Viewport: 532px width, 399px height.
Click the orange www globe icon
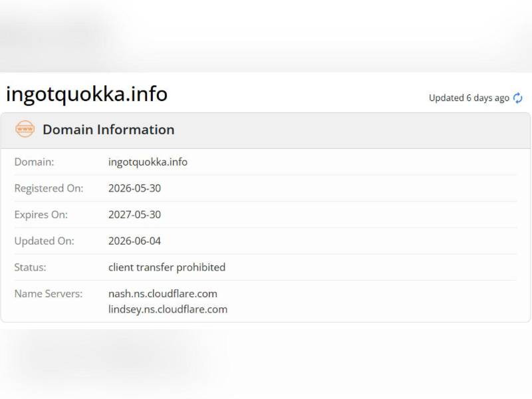pyautogui.click(x=25, y=129)
